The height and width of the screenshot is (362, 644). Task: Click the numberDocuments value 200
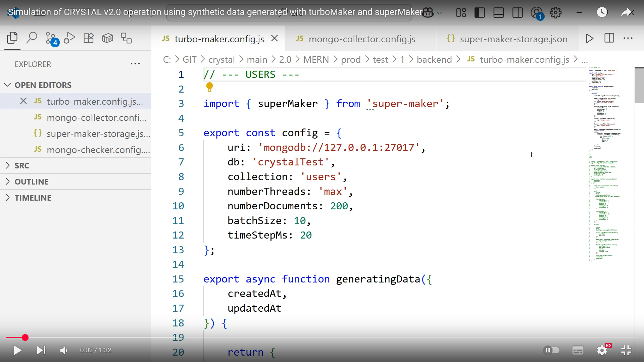click(x=339, y=206)
